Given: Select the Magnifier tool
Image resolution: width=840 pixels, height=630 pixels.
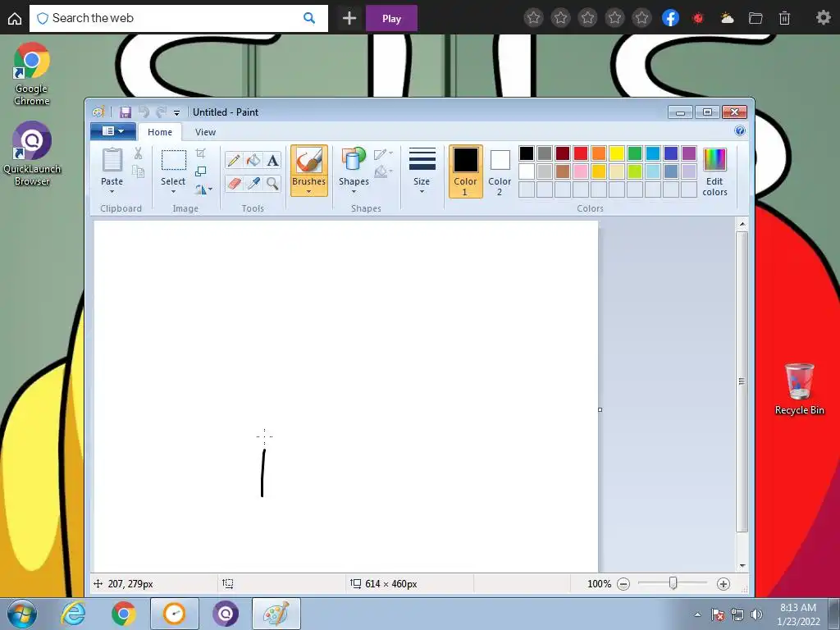Looking at the screenshot, I should [272, 184].
